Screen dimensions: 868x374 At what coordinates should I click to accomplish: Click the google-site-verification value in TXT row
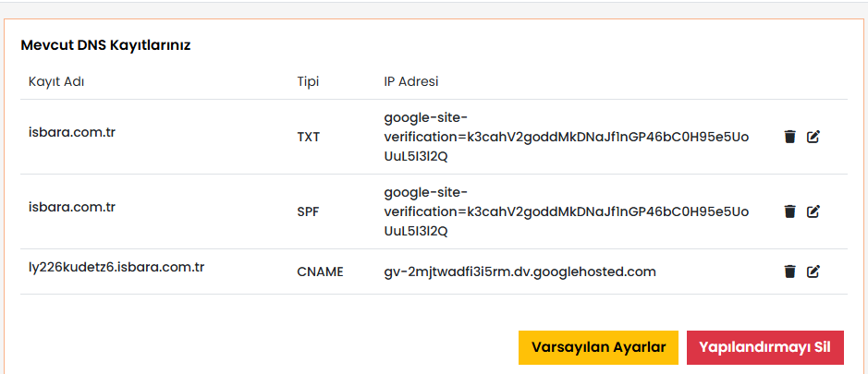567,137
